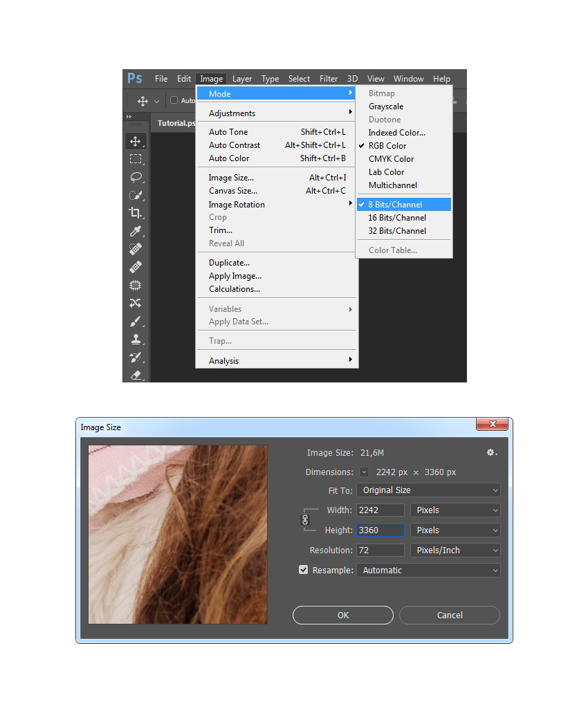Open the File menu
Viewport: 588px width, 713px height.
coord(161,79)
